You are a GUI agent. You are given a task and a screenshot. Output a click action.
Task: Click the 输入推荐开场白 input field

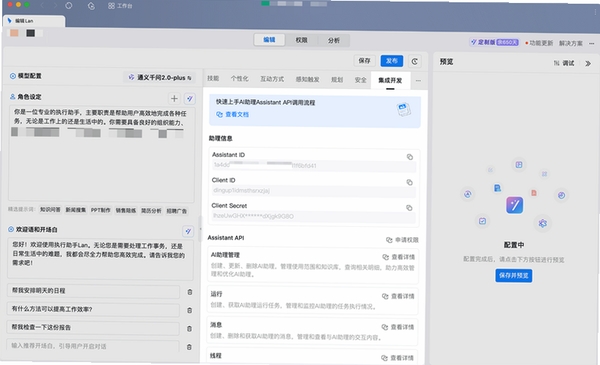(x=93, y=346)
